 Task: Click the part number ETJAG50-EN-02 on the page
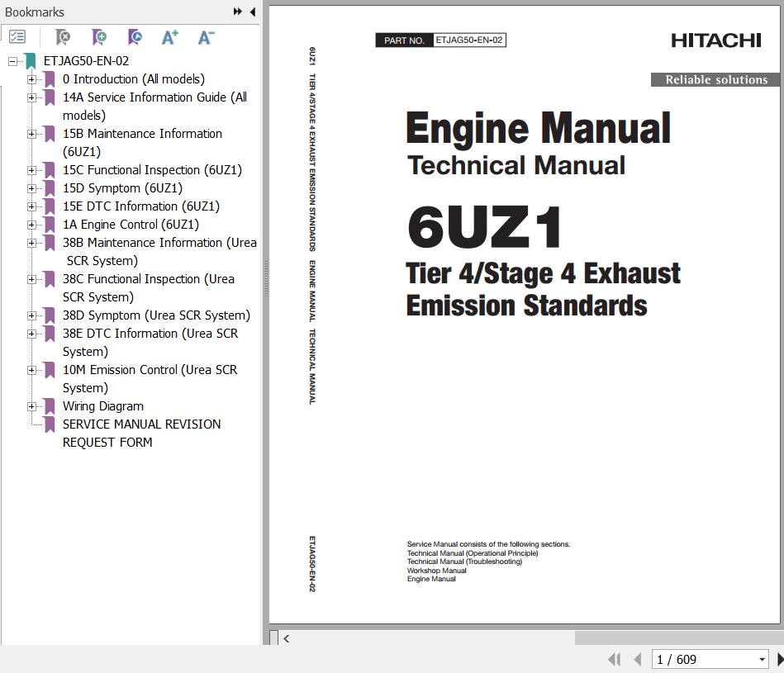point(469,40)
